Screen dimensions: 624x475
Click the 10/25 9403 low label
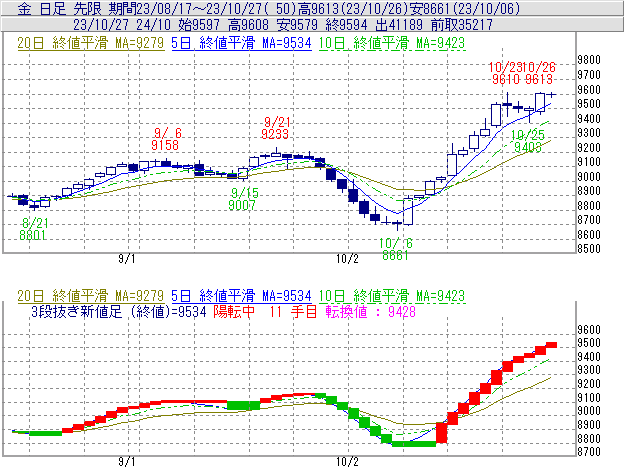[x=528, y=141]
